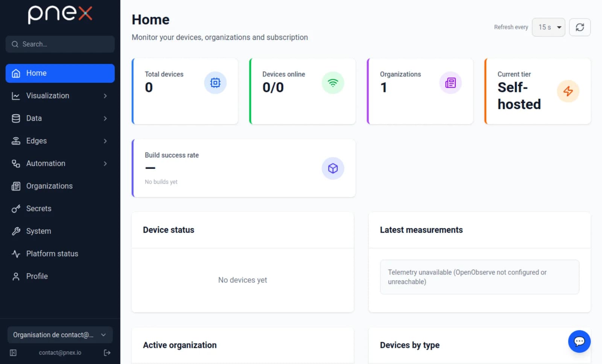The width and height of the screenshot is (602, 364).
Task: Go to Home in the sidebar
Action: click(60, 73)
